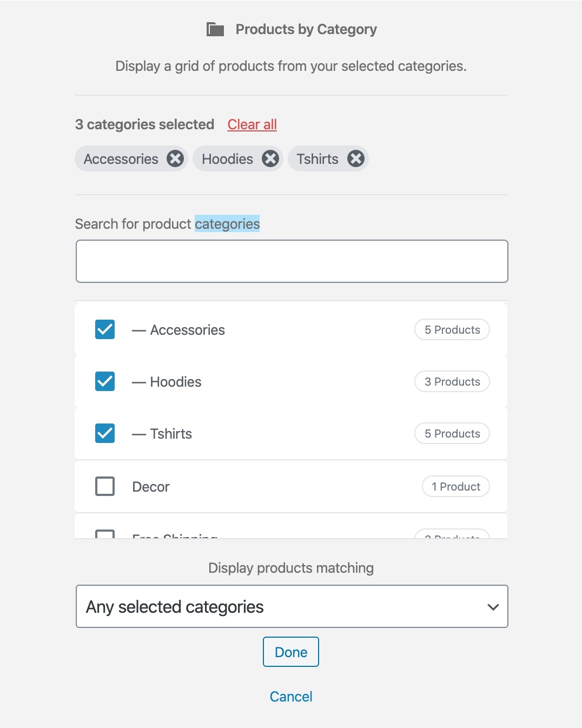Focus the product categories search field
Screen dimensions: 582x728
[292, 261]
